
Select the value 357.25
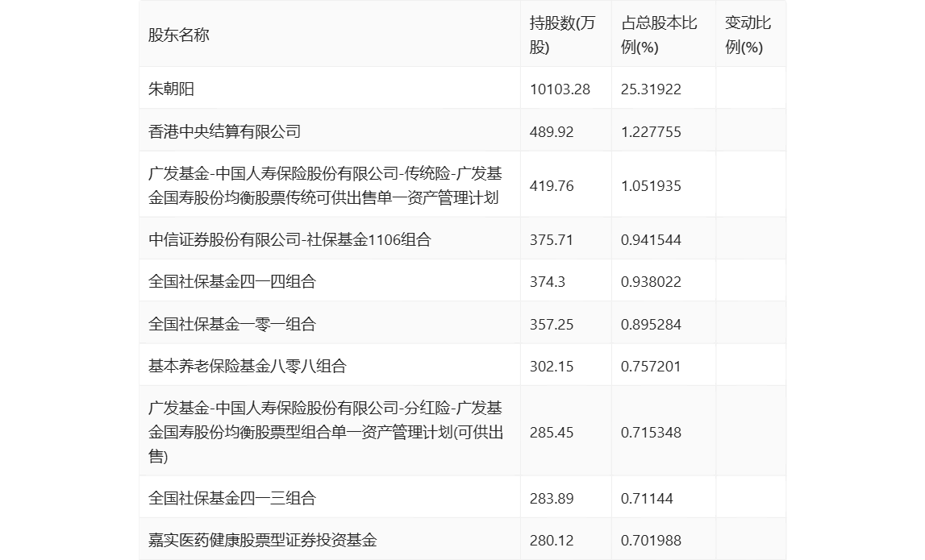point(551,324)
